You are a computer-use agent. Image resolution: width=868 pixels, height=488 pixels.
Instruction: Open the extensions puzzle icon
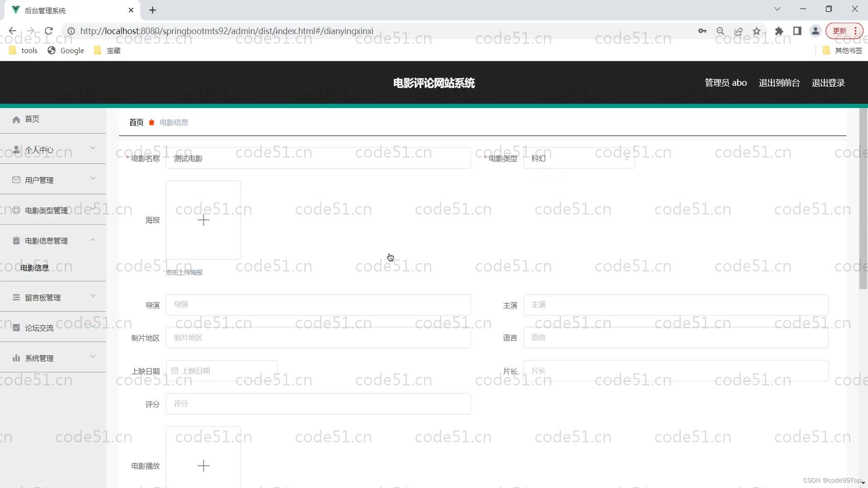(779, 31)
